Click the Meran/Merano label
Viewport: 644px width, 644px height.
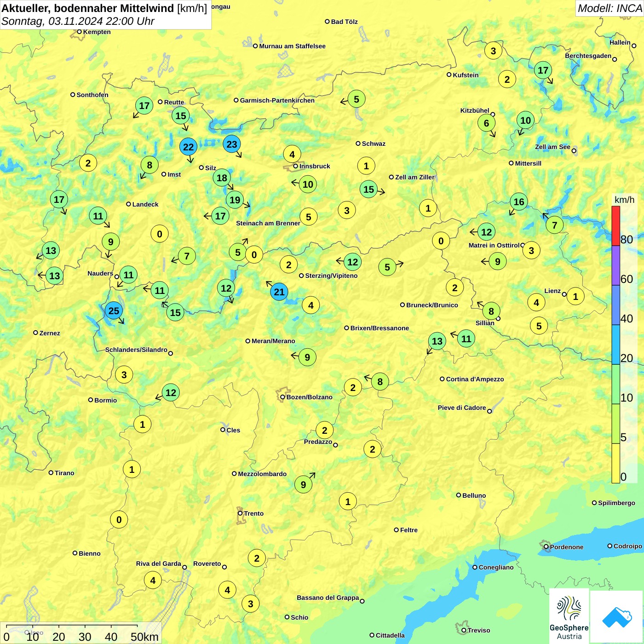tap(273, 341)
